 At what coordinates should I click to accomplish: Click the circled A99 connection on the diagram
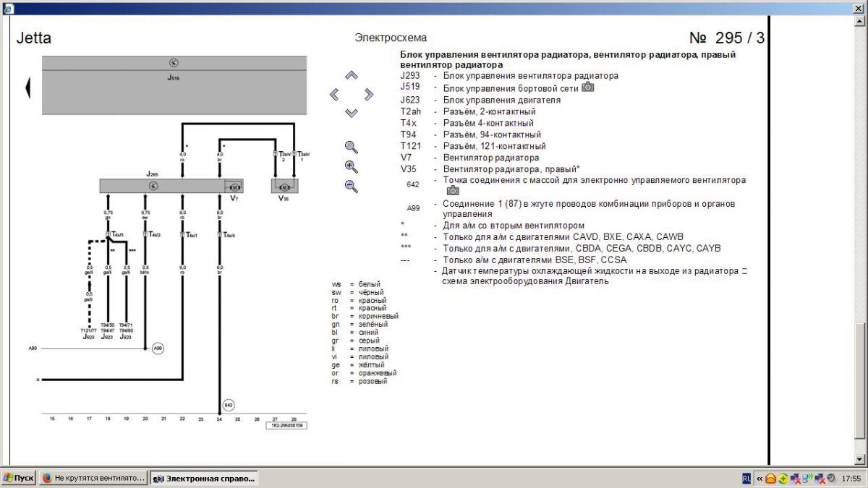point(158,348)
